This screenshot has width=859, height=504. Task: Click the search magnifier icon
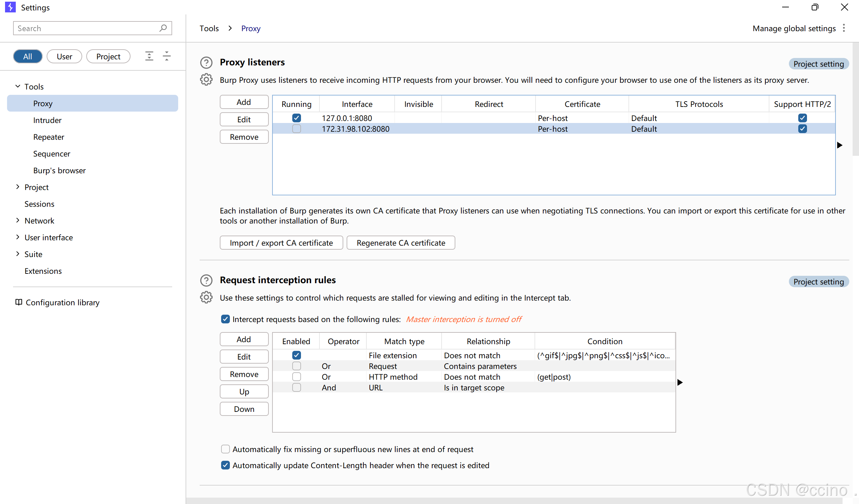pos(163,28)
